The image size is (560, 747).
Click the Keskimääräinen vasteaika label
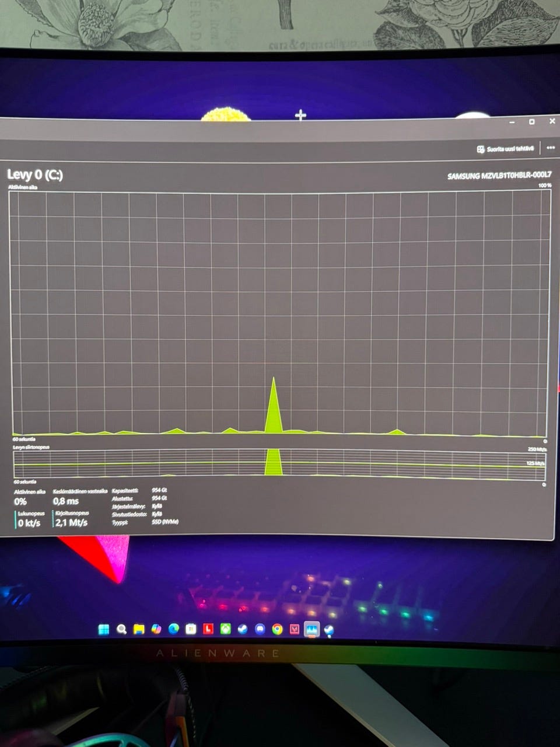[x=80, y=491]
